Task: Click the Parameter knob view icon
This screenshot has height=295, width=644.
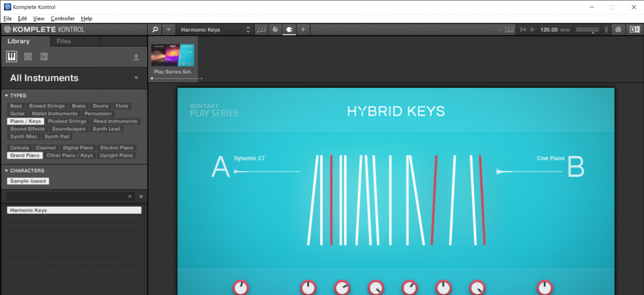Action: 275,30
